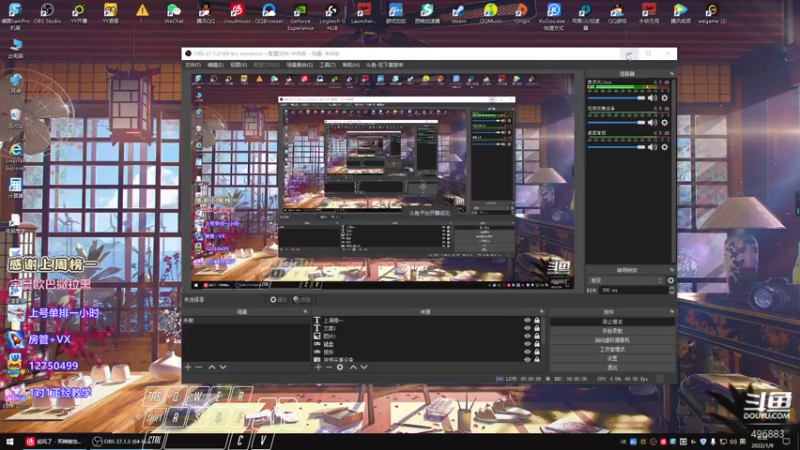Toggle visibility of the second text source
This screenshot has width=800, height=450.
tap(527, 328)
